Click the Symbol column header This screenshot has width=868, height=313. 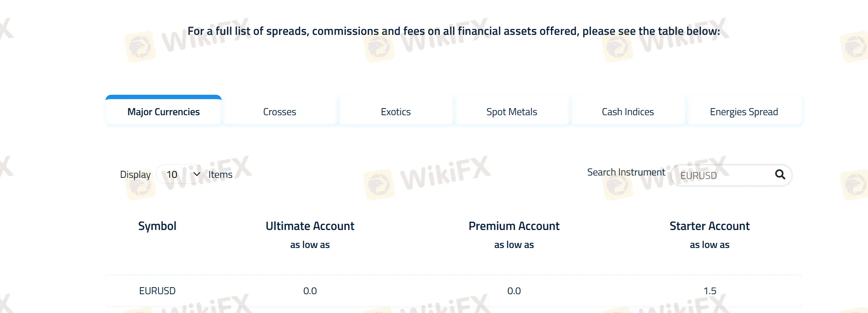tap(157, 226)
